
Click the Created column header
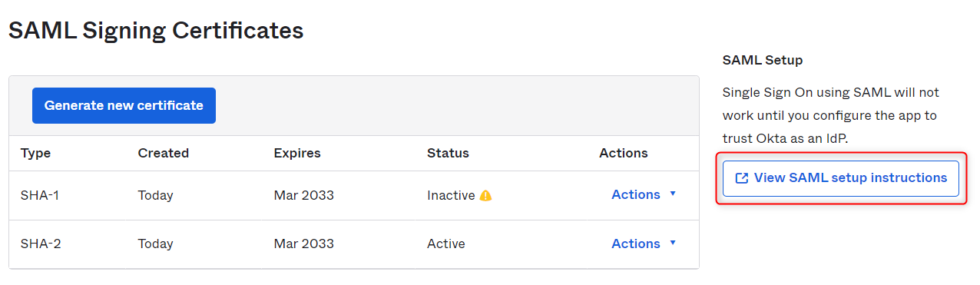click(164, 153)
